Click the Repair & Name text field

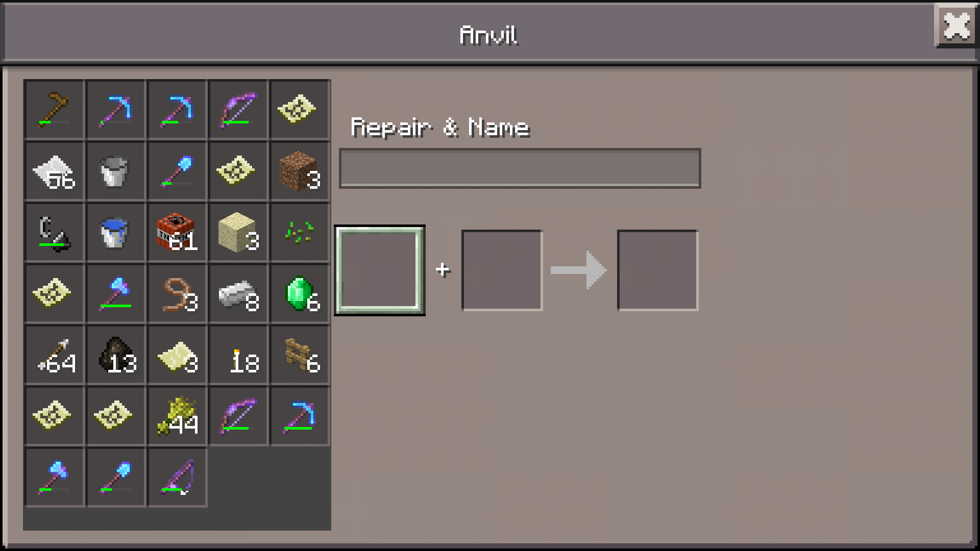[x=520, y=168]
